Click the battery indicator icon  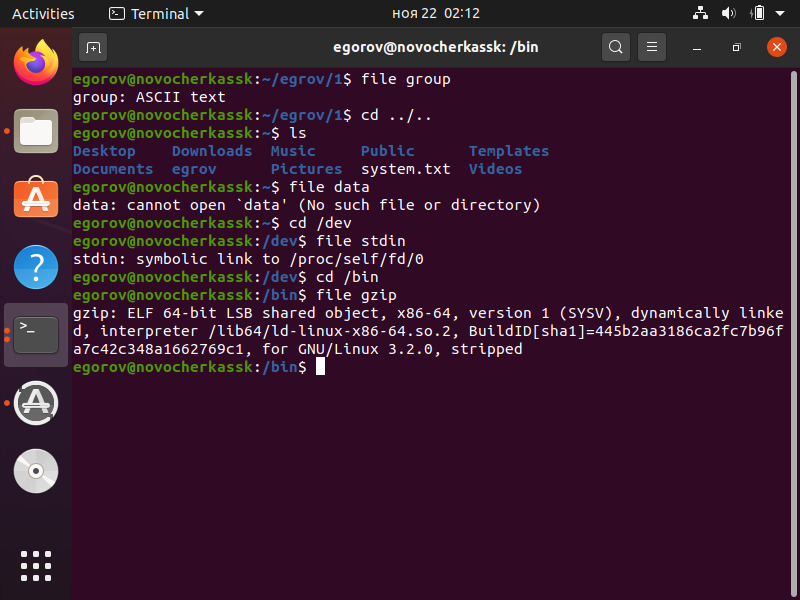pyautogui.click(x=757, y=14)
